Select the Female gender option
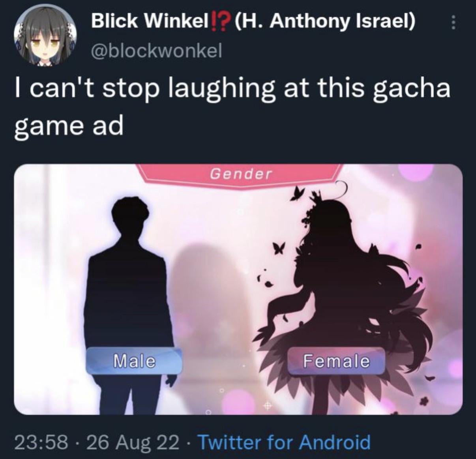Image resolution: width=476 pixels, height=459 pixels. click(336, 360)
